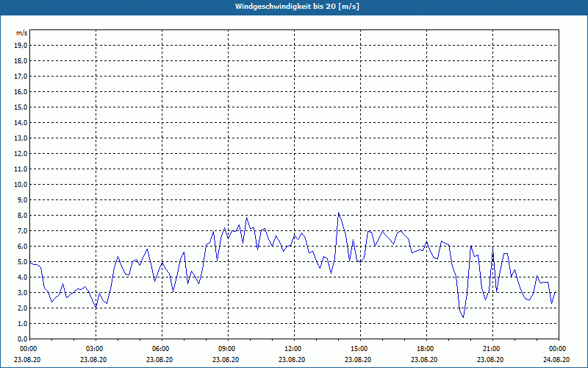Image resolution: width=588 pixels, height=368 pixels.
Task: Pick the 1,0 y-axis label
Action: click(x=23, y=323)
